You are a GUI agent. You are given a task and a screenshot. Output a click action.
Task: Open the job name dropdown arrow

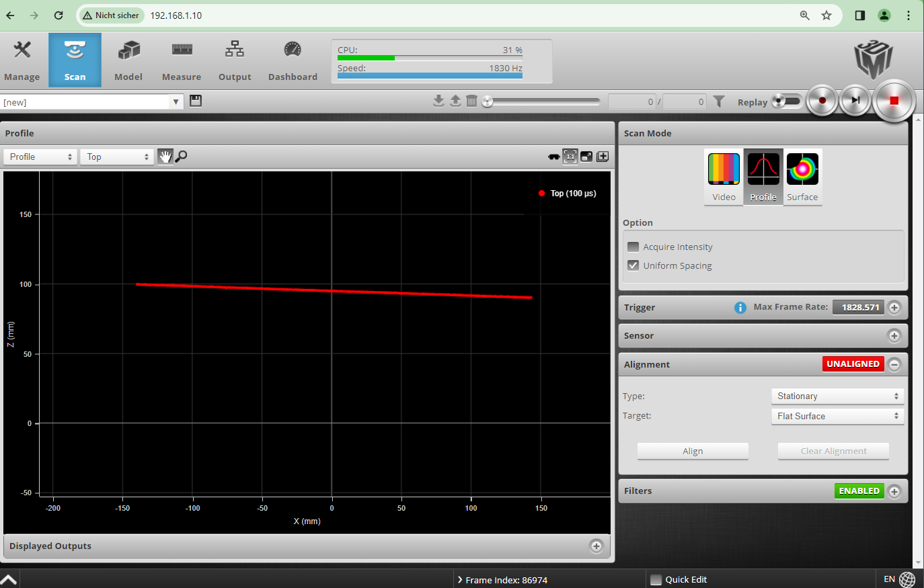pos(176,102)
